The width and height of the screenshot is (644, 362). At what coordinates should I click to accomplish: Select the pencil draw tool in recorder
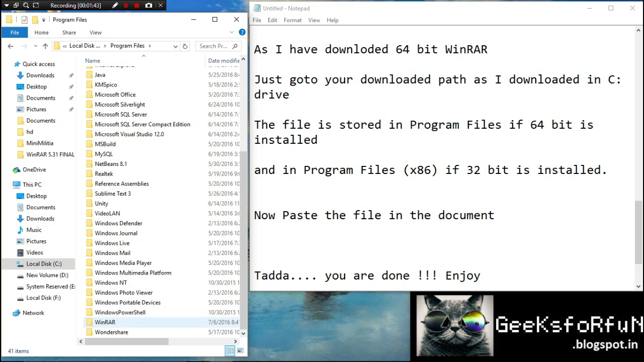point(115,6)
